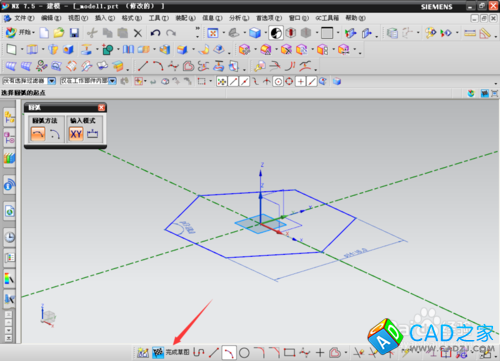Click the 完成草图 (Finish Sketch) button
500x361 pixels.
(171, 352)
